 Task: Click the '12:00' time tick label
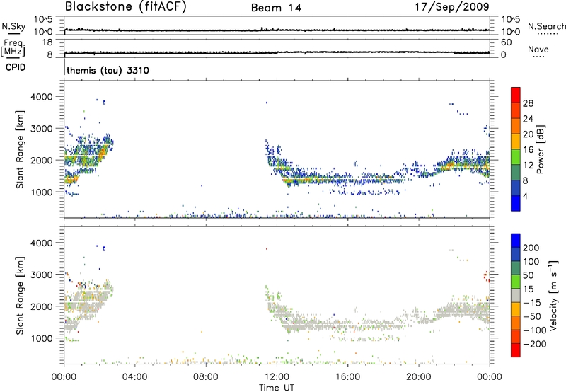(277, 377)
